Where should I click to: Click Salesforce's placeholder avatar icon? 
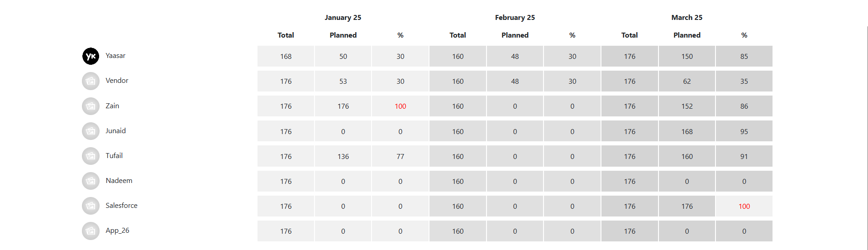coord(91,206)
